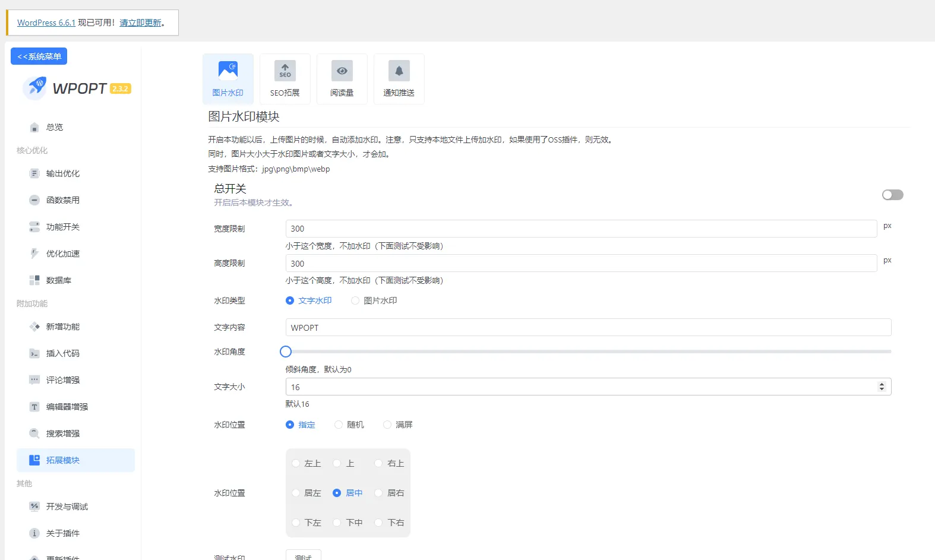Toggle the 总开关 master switch
The width and height of the screenshot is (935, 560).
(892, 195)
